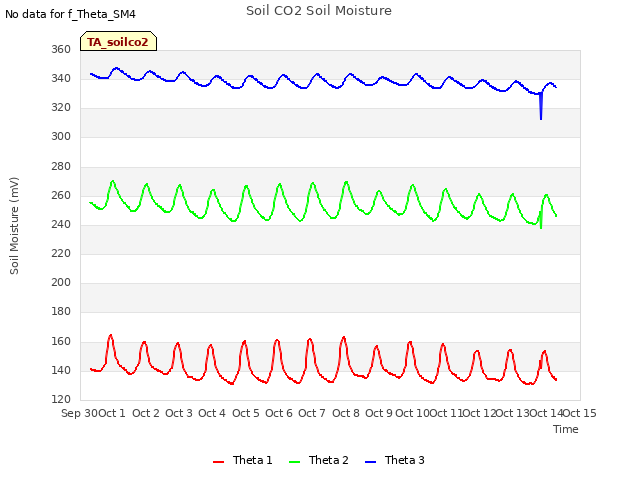Click the Oct 12 x-axis date label
The width and height of the screenshot is (640, 480).
(x=479, y=413)
